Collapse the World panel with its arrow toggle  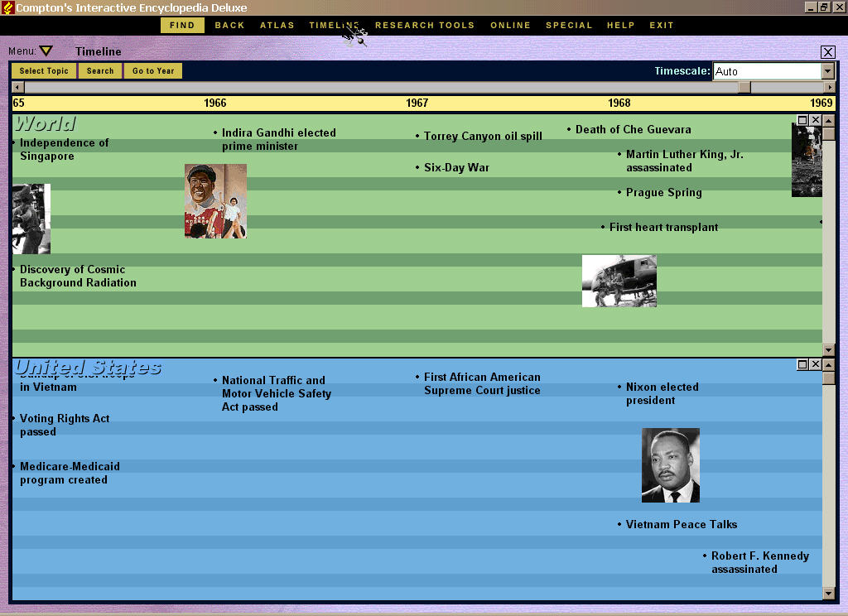point(828,121)
